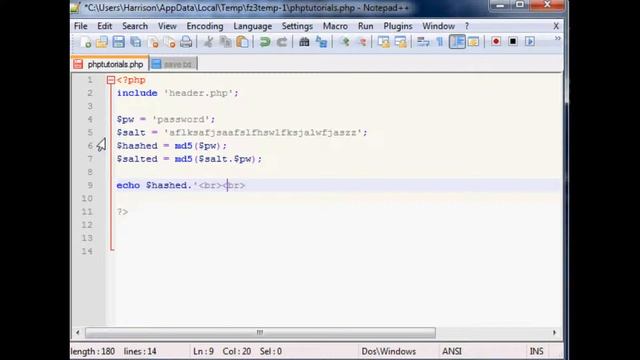Click line number 13 in the margin
Screen dimensions: 640x360
(87, 238)
